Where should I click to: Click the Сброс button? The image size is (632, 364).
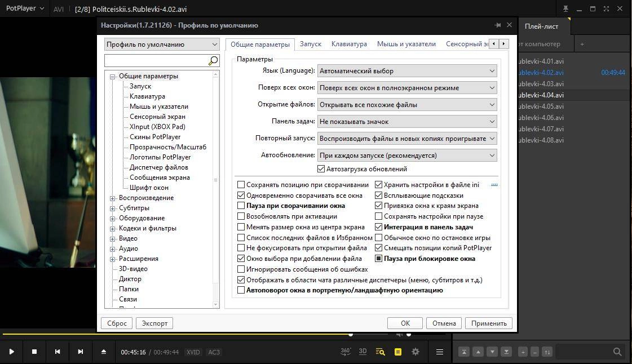(117, 323)
